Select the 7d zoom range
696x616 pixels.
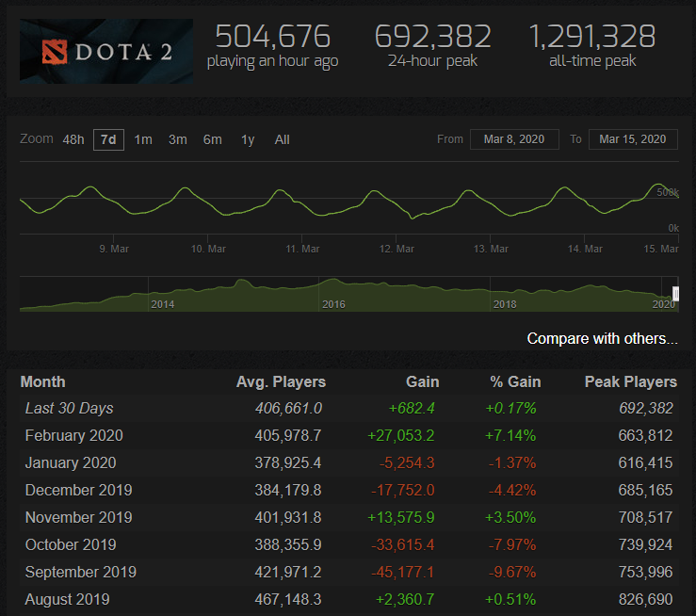(108, 139)
